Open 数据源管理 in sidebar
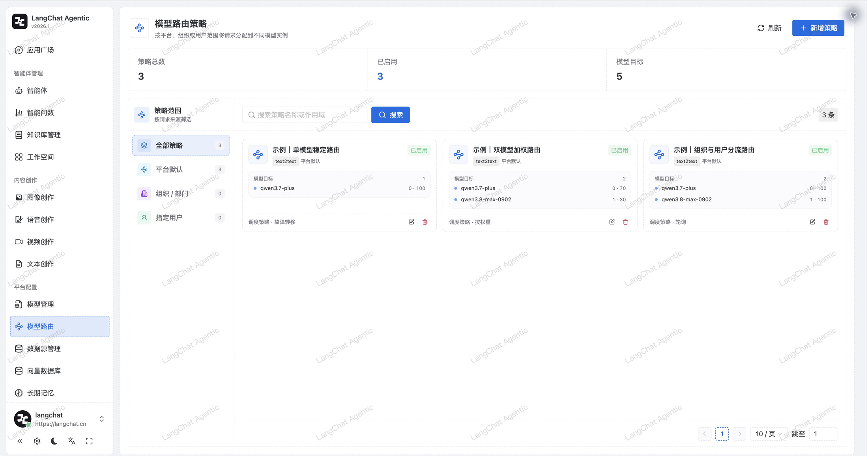The height and width of the screenshot is (456, 868). pyautogui.click(x=60, y=348)
